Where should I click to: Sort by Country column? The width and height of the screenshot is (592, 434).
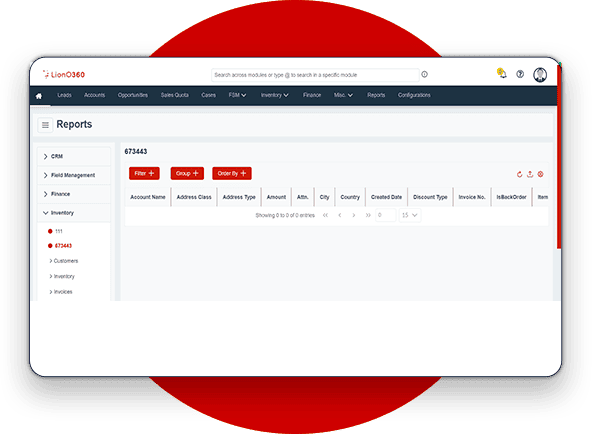point(350,197)
